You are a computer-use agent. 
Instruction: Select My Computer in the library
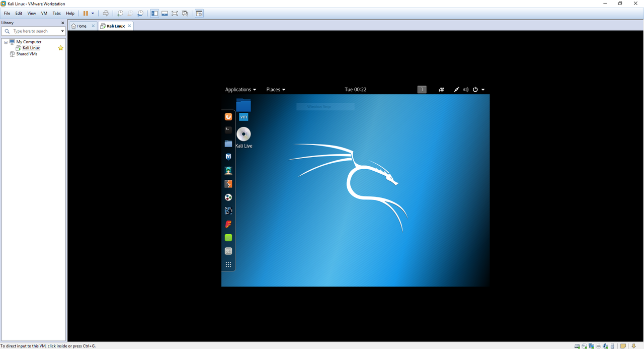(29, 42)
